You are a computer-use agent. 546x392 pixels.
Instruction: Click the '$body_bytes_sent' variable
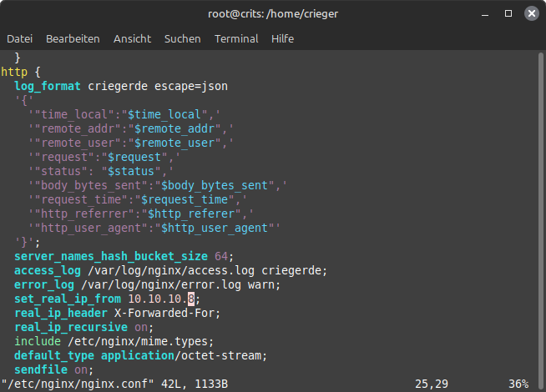(x=215, y=185)
